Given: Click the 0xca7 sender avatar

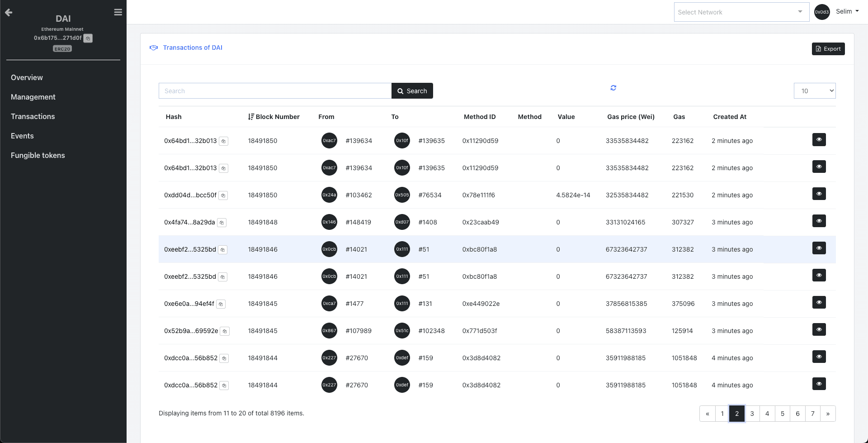Looking at the screenshot, I should click(x=329, y=304).
